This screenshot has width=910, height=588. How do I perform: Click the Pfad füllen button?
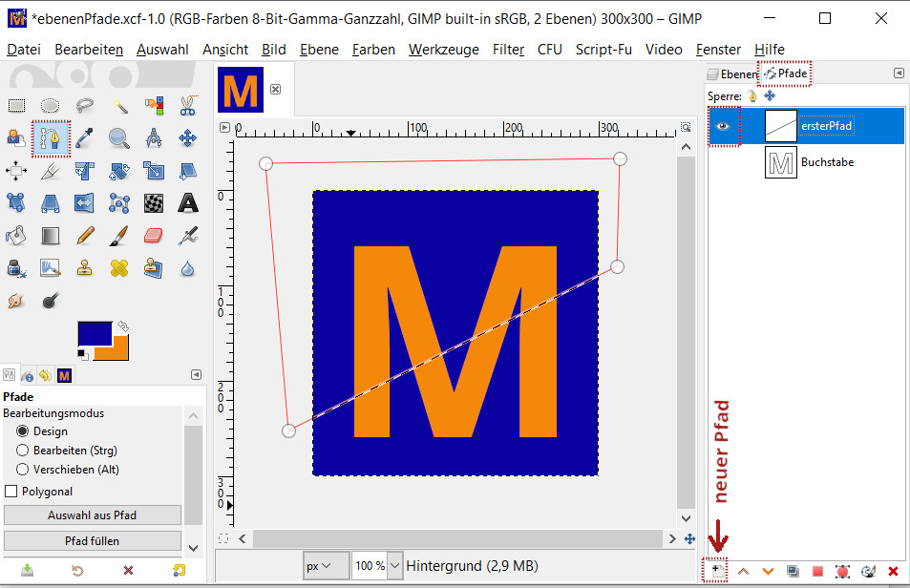pos(93,540)
